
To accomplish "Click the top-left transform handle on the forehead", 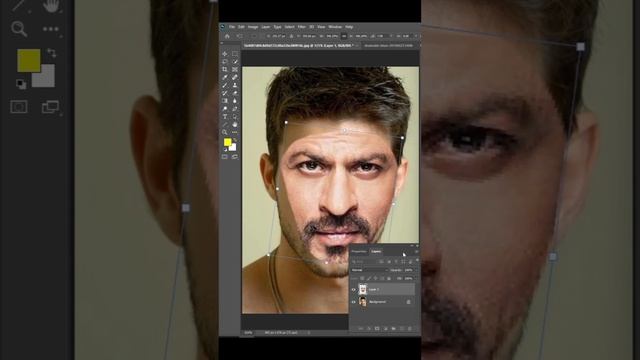I will click(286, 122).
